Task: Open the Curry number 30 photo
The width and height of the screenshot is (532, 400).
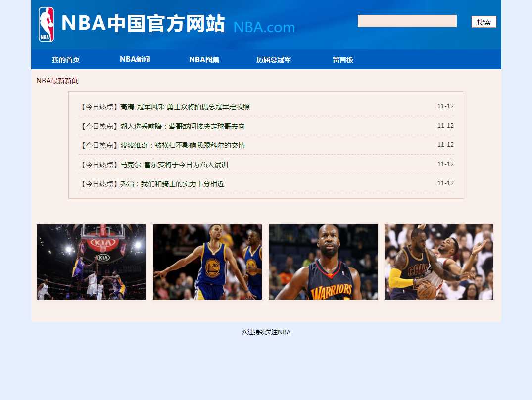Action: click(x=207, y=262)
